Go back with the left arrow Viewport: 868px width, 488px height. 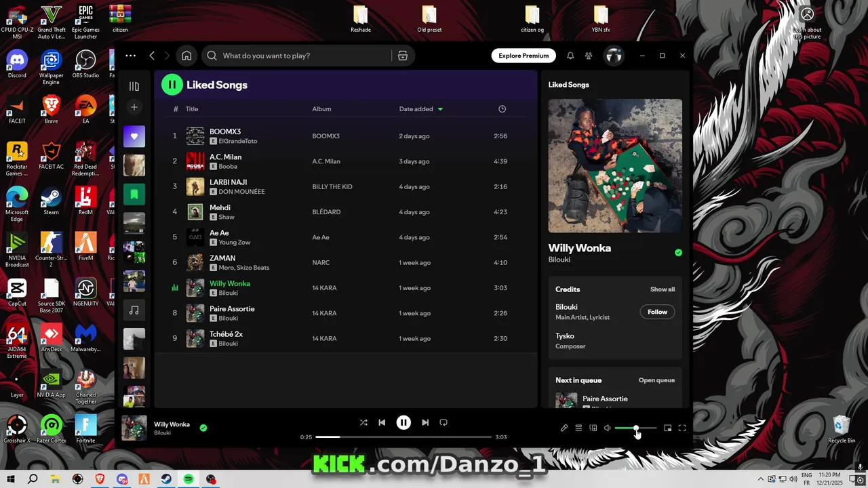pyautogui.click(x=152, y=56)
